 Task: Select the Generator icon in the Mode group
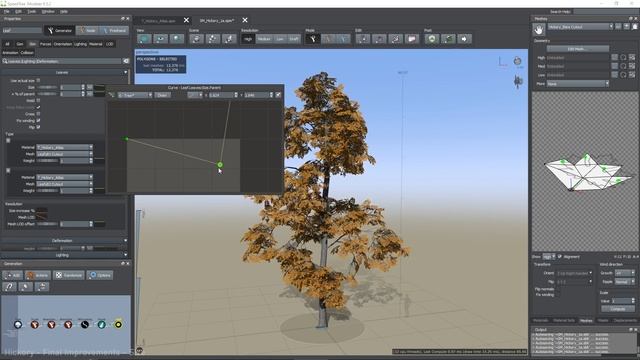pyautogui.click(x=313, y=39)
